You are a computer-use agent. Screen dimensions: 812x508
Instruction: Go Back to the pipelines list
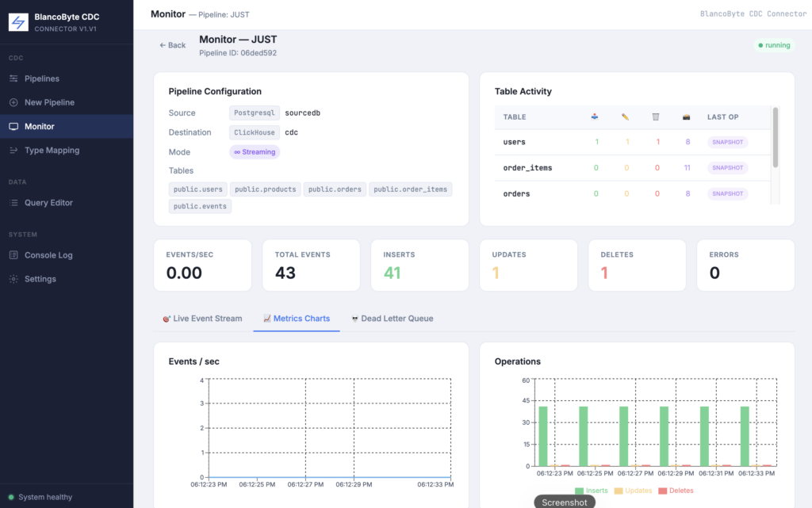[172, 45]
